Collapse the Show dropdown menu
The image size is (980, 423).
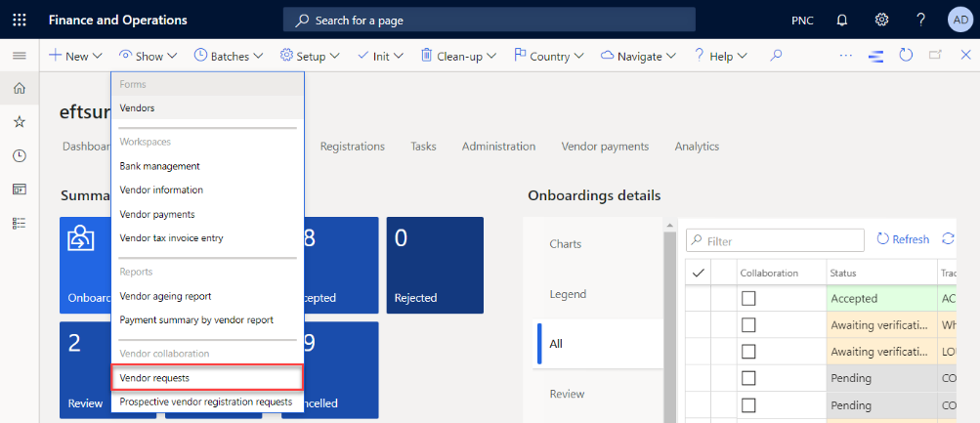coord(149,57)
